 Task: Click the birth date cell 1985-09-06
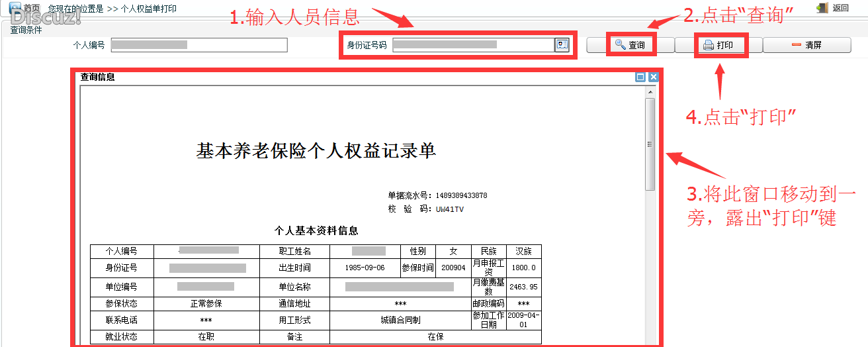click(x=365, y=268)
